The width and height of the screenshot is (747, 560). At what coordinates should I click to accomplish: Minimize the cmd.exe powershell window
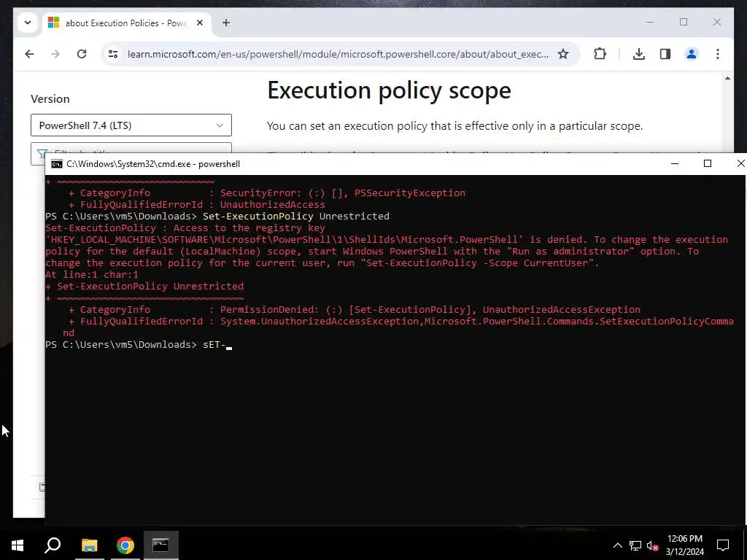(675, 163)
